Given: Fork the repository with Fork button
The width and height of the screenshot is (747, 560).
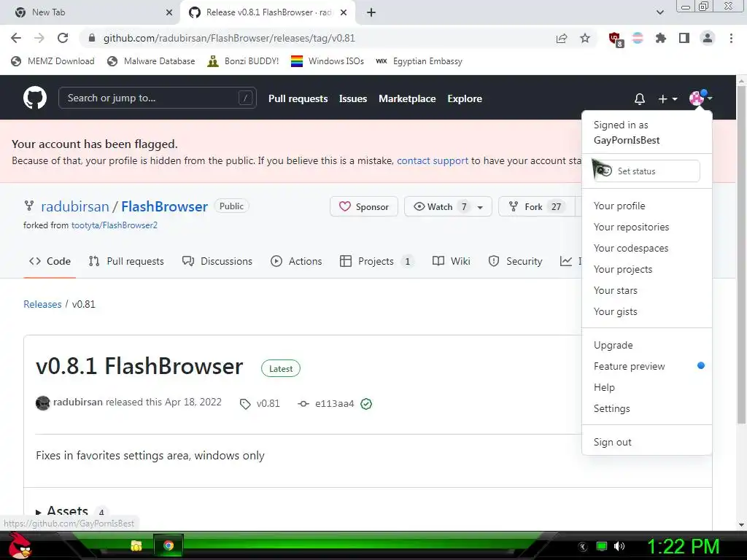Looking at the screenshot, I should tap(536, 206).
